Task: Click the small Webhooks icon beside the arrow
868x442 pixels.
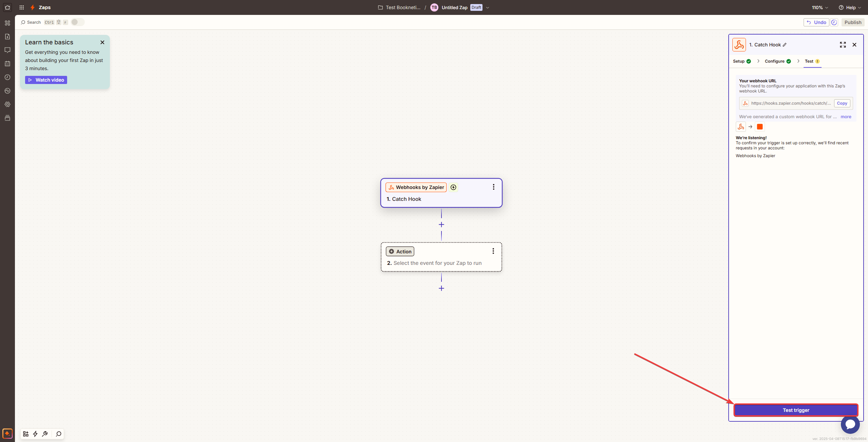Action: (x=741, y=127)
